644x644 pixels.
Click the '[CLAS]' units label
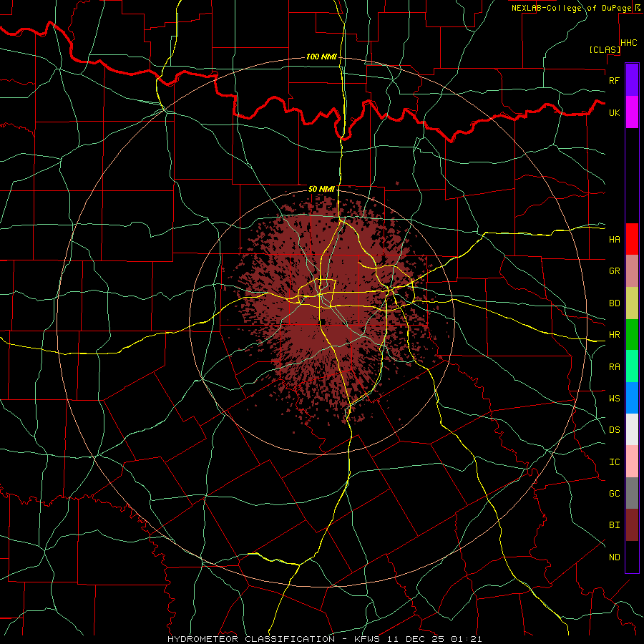(605, 49)
